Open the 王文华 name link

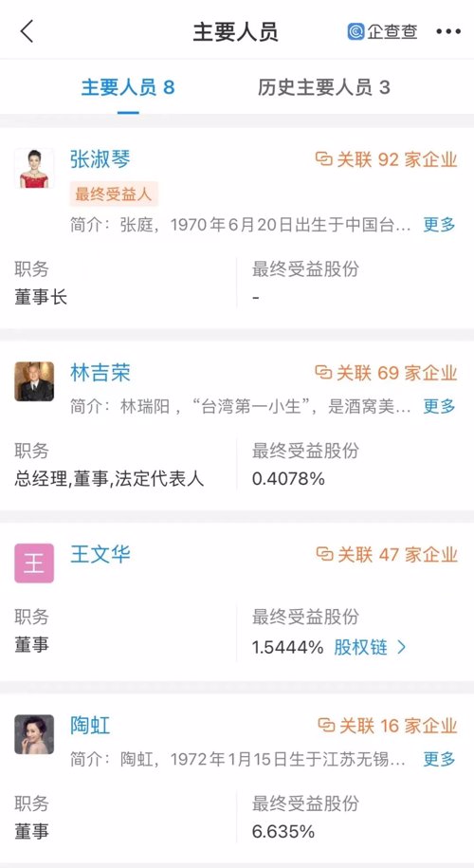tap(100, 554)
